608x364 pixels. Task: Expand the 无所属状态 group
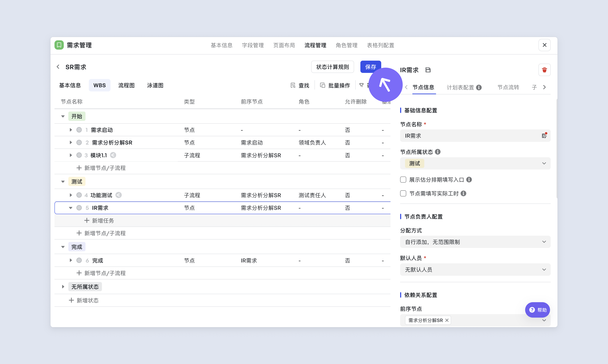click(63, 286)
